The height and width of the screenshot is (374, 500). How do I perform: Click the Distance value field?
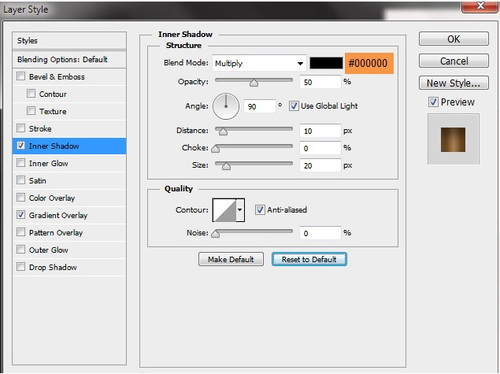[320, 131]
